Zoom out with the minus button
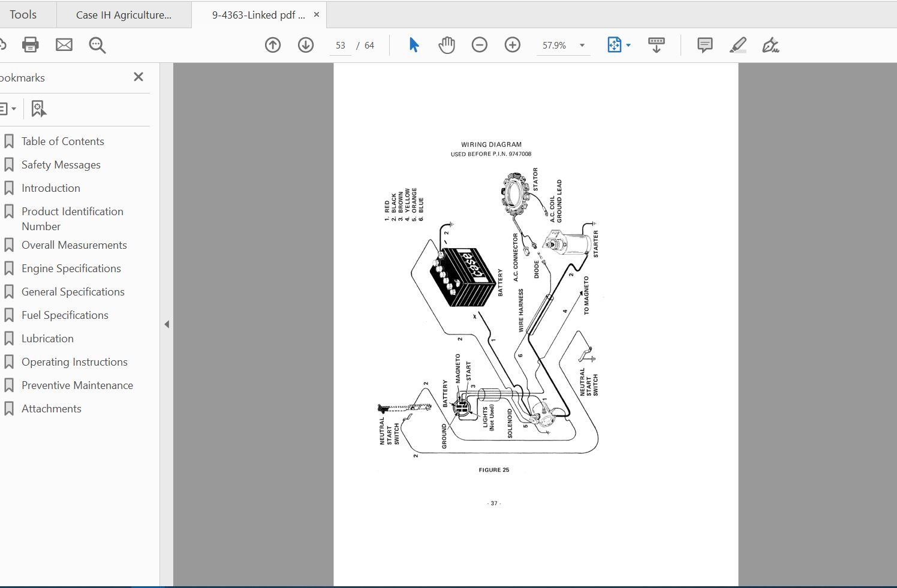The image size is (897, 588). coord(480,45)
